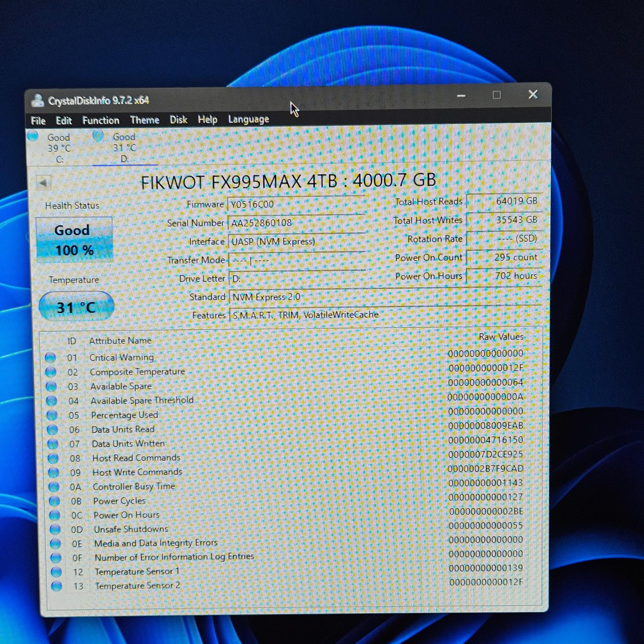Select the D: drive status icon
The image size is (644, 644).
[98, 135]
